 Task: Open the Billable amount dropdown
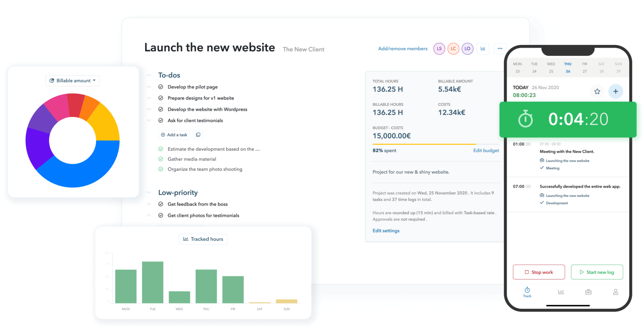click(x=72, y=81)
